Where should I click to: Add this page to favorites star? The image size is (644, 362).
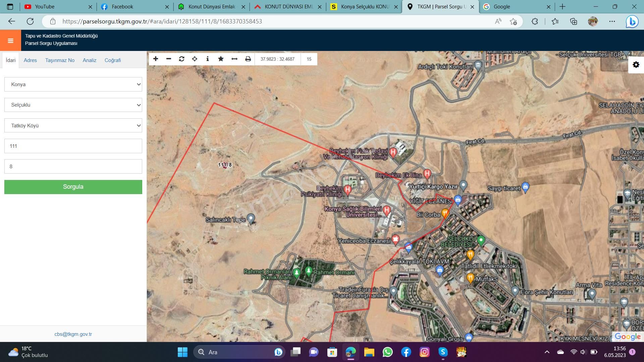513,21
